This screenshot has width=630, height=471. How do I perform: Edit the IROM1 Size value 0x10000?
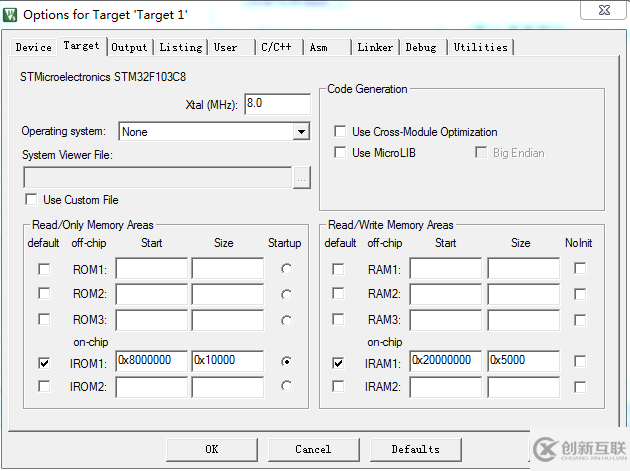(228, 361)
